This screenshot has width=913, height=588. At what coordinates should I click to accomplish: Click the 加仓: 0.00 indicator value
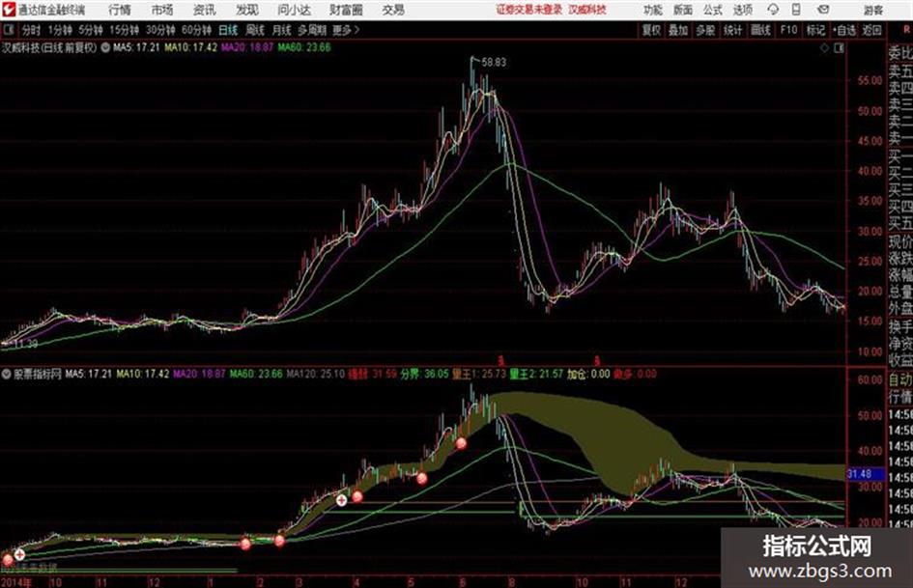[x=588, y=374]
